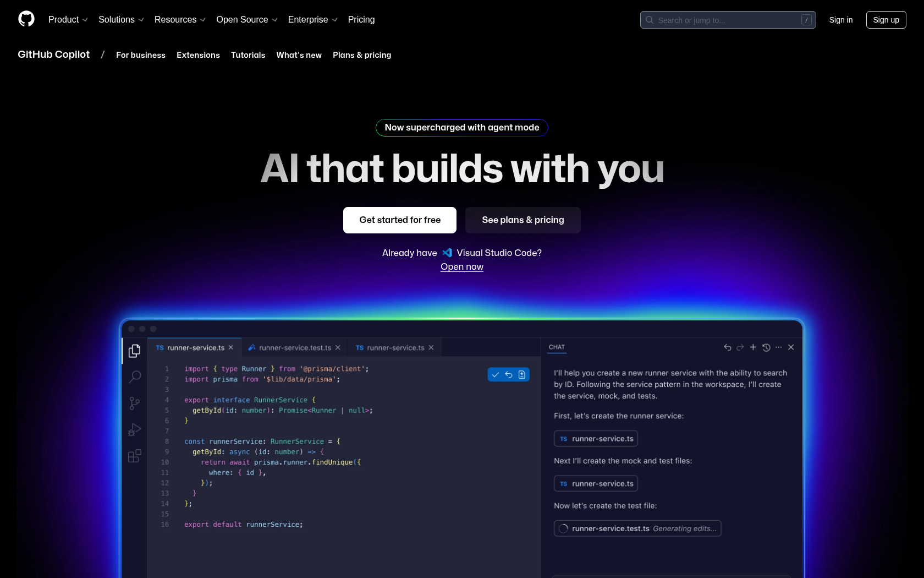Image resolution: width=924 pixels, height=578 pixels.
Task: Click 'Next I'll create the mock and test files:'
Action: point(623,461)
